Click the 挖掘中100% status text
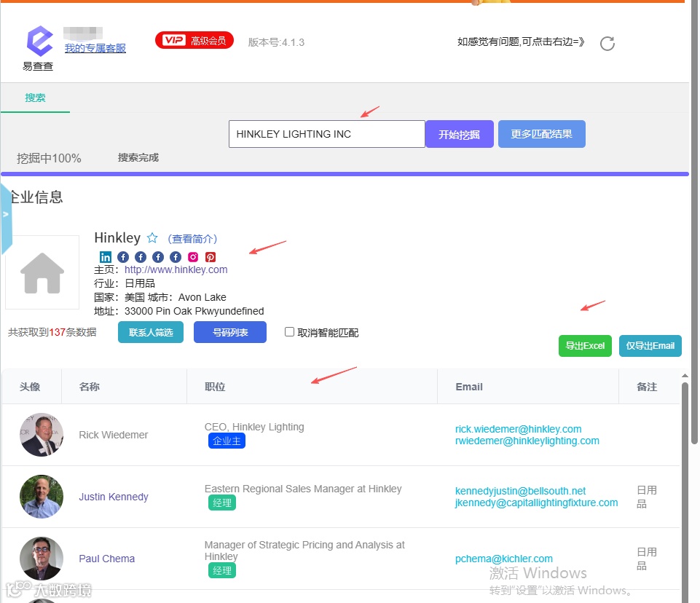 (x=49, y=159)
